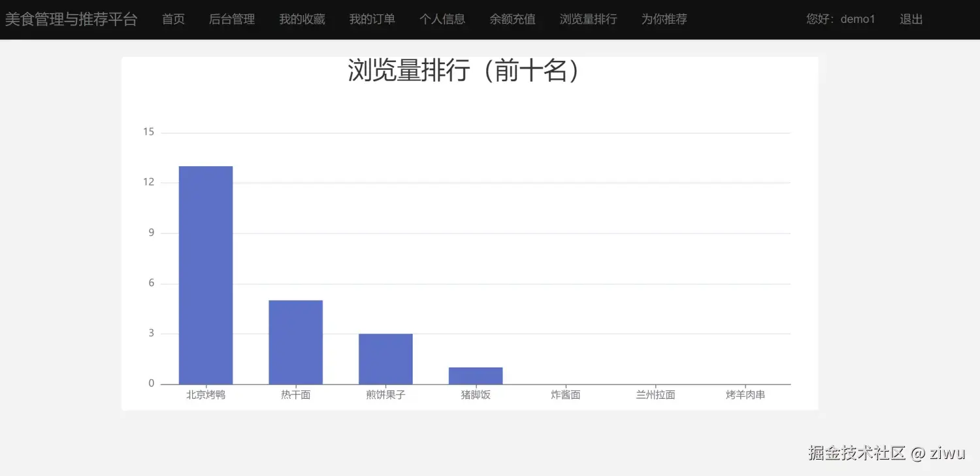Open 为你推荐 recommendations

coord(664,20)
